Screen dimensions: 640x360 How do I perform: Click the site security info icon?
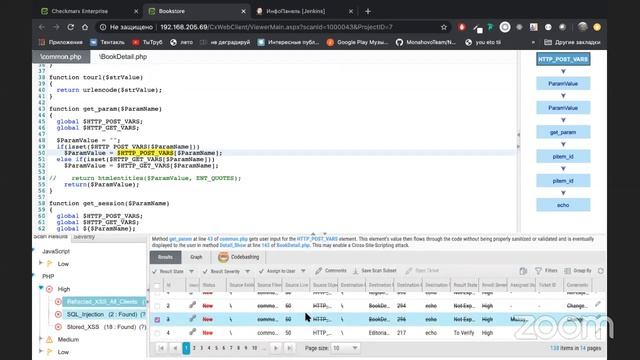tap(103, 27)
